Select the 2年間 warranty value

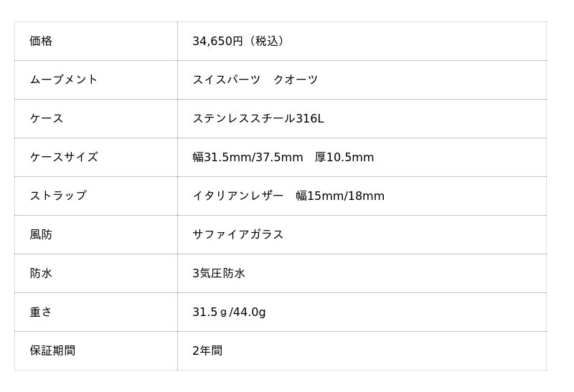tap(207, 351)
